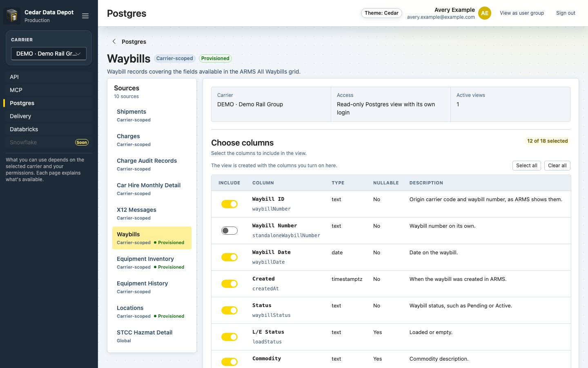This screenshot has width=588, height=368.
Task: Click the Select all button
Action: pos(527,166)
